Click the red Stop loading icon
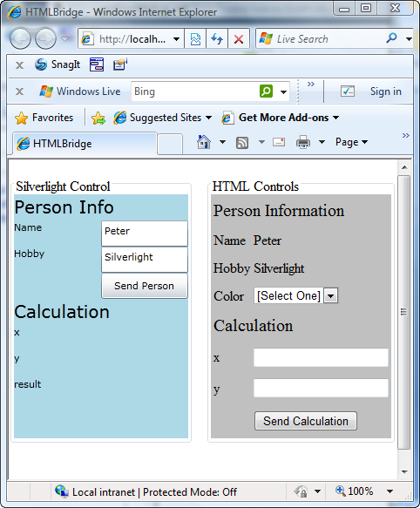This screenshot has height=508, width=420. tap(239, 39)
